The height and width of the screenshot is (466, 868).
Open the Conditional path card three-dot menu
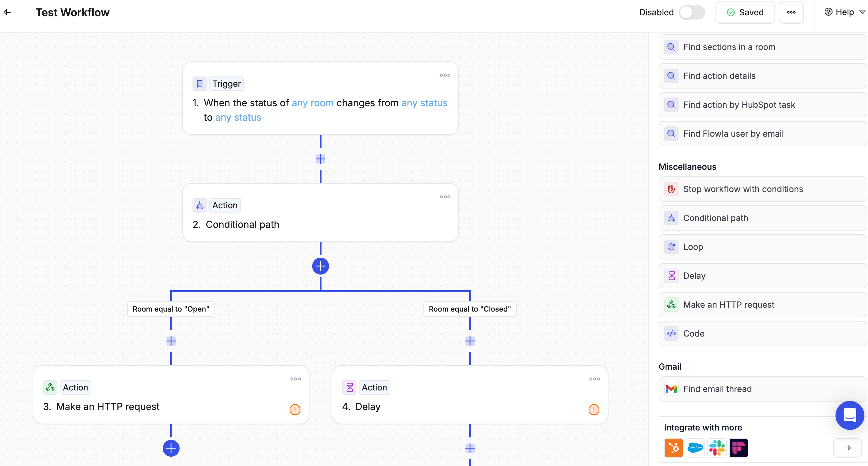(445, 197)
